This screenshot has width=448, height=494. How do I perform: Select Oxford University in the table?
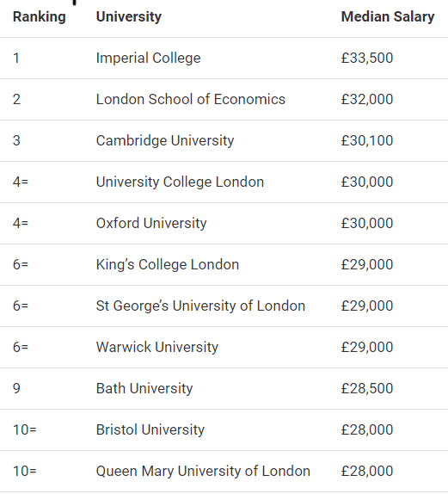(151, 223)
